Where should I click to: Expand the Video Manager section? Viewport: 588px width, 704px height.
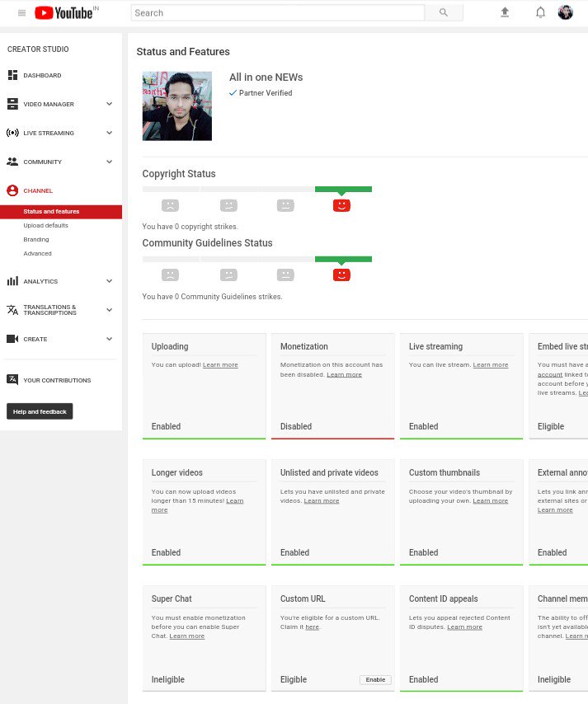click(x=109, y=104)
